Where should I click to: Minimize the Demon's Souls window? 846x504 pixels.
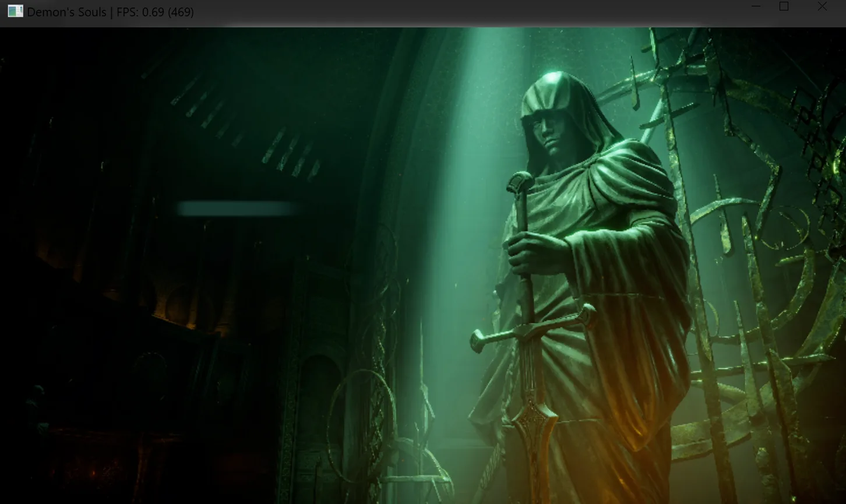756,7
